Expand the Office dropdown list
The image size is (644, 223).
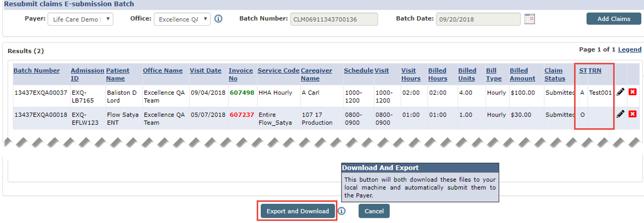182,19
